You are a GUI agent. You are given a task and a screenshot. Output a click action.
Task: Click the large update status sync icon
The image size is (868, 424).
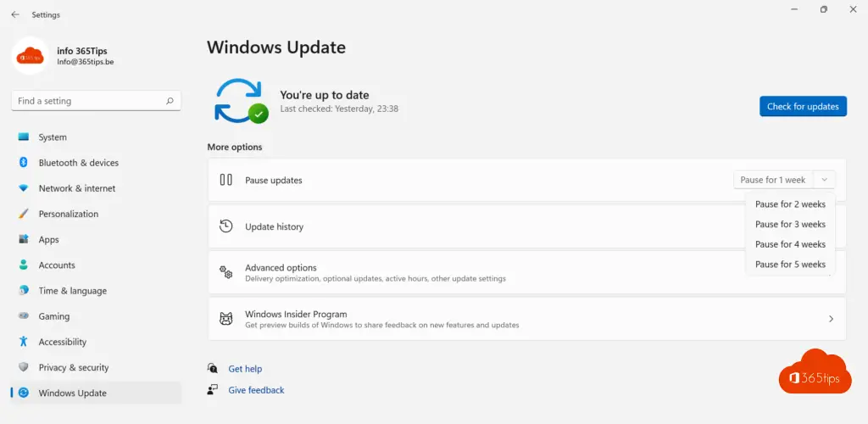242,101
